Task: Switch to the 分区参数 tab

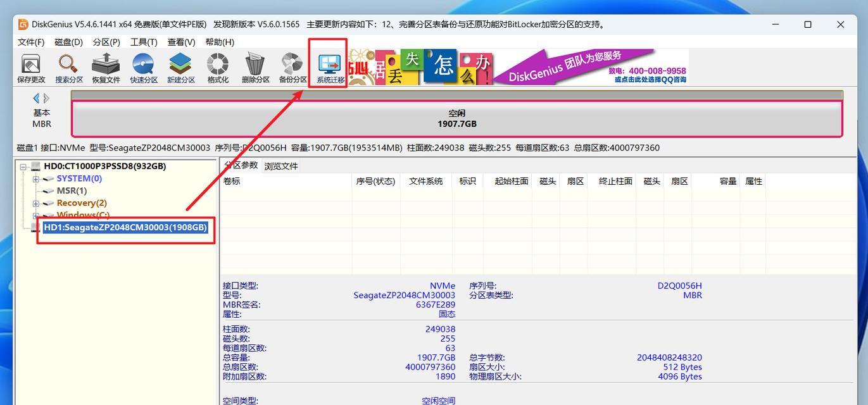Action: [241, 165]
